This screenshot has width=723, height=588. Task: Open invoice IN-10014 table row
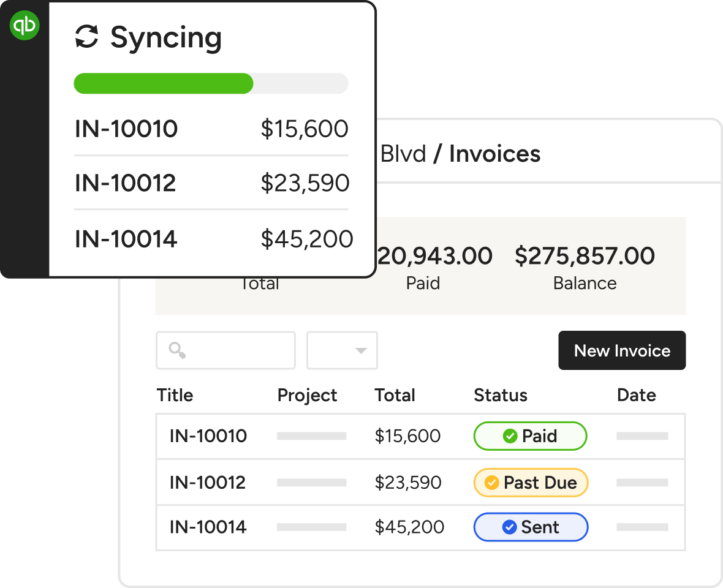[208, 527]
